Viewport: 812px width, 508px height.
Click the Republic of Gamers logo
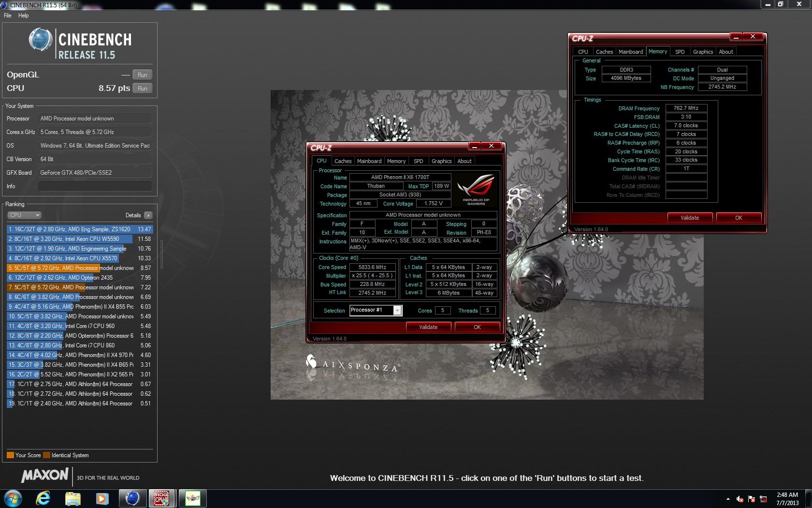[x=476, y=190]
